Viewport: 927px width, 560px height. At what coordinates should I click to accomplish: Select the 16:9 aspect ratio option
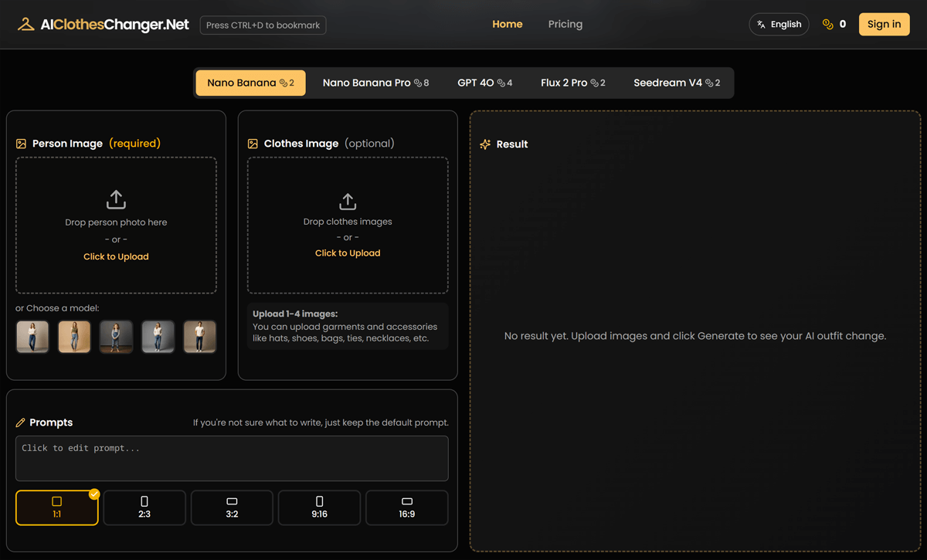407,507
